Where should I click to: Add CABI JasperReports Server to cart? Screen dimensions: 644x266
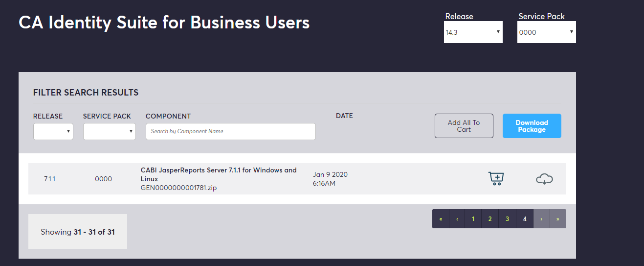click(x=496, y=179)
